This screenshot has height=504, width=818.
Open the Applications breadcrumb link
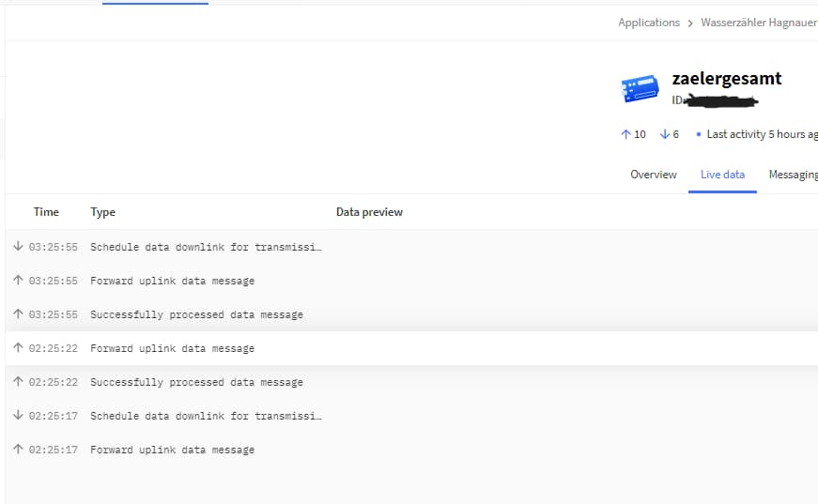tap(648, 23)
